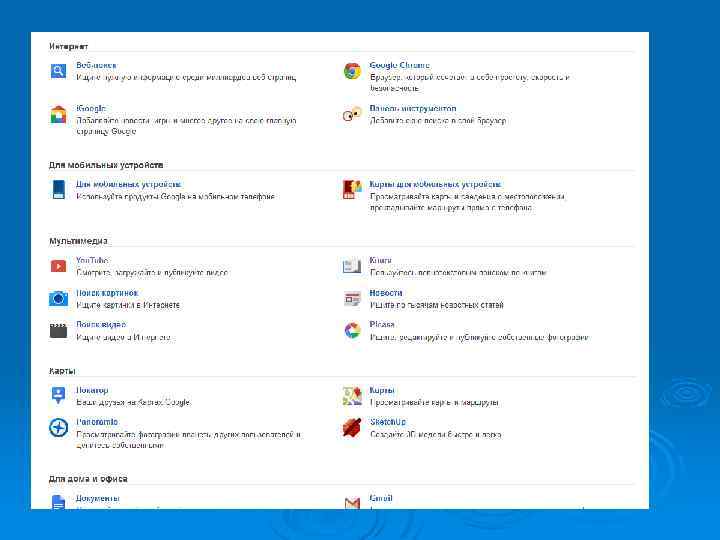Click the Документы blue document icon
This screenshot has height=540, width=720.
click(x=59, y=502)
